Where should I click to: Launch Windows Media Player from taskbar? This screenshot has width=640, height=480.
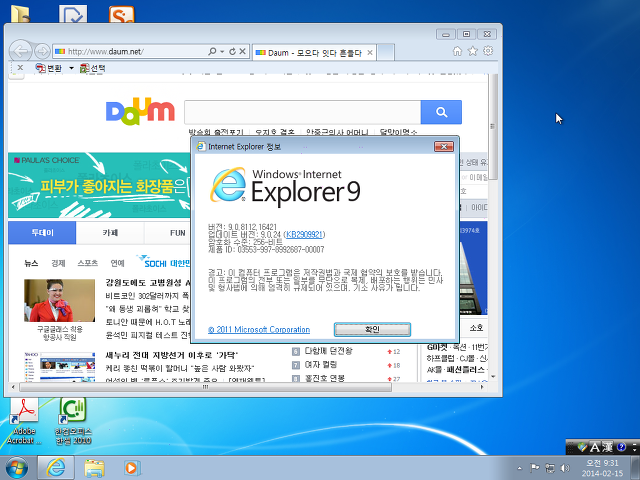[132, 468]
